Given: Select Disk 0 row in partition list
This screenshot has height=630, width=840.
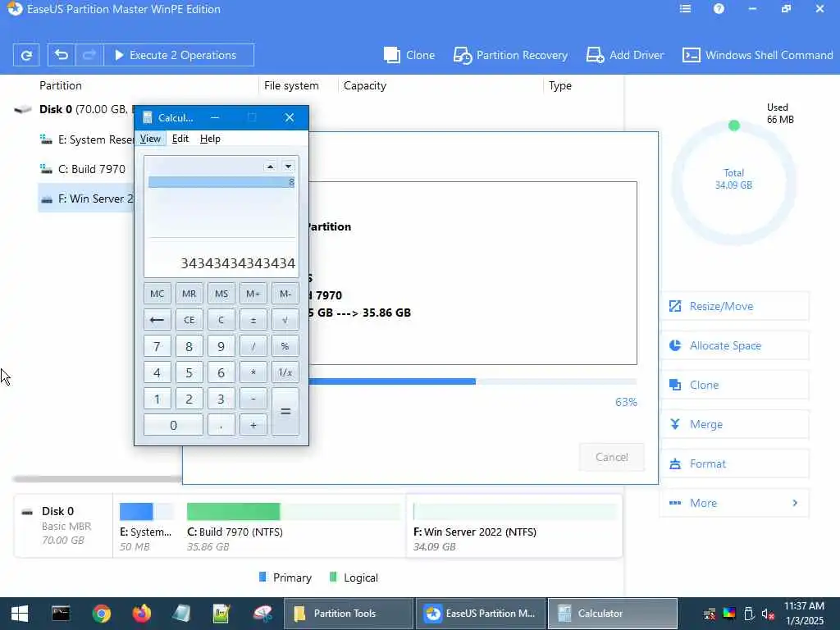Looking at the screenshot, I should [73, 109].
